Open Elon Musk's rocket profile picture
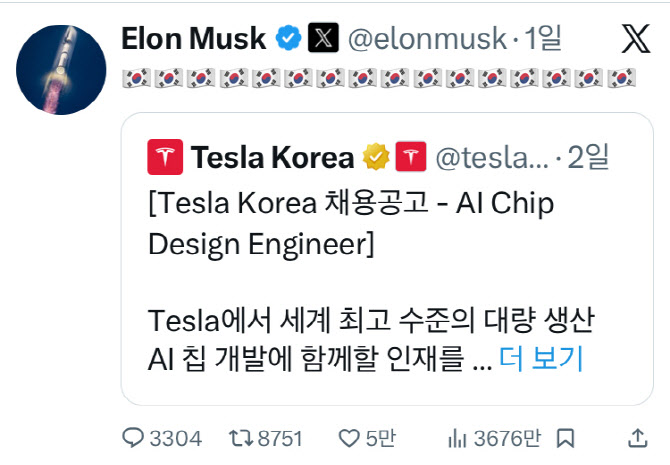The image size is (670, 465). click(62, 70)
